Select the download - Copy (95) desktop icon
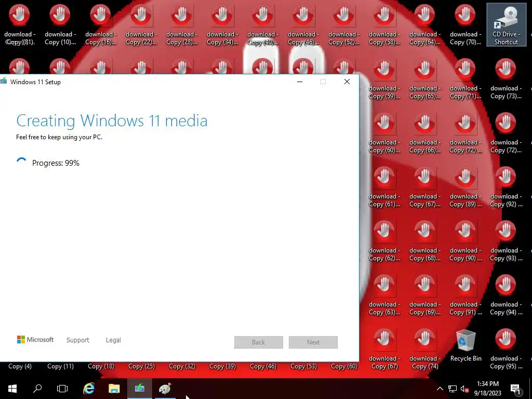This screenshot has width=532, height=399. 506,349
